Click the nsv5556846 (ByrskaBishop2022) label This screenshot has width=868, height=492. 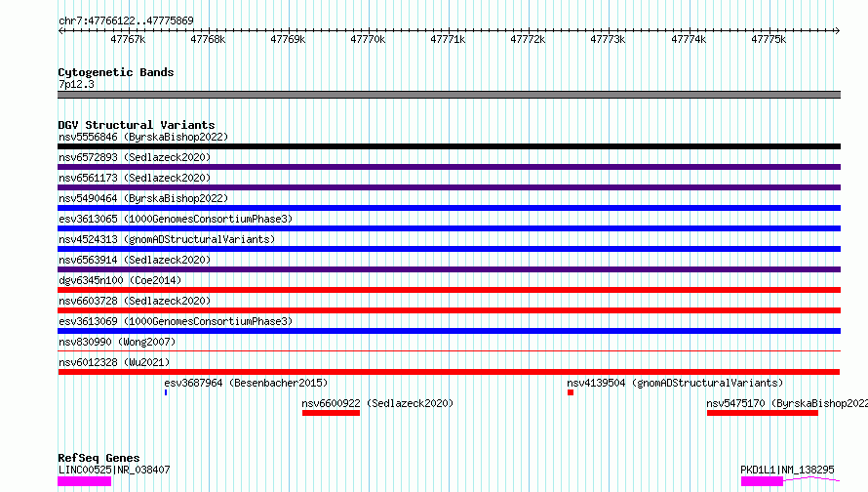point(143,137)
